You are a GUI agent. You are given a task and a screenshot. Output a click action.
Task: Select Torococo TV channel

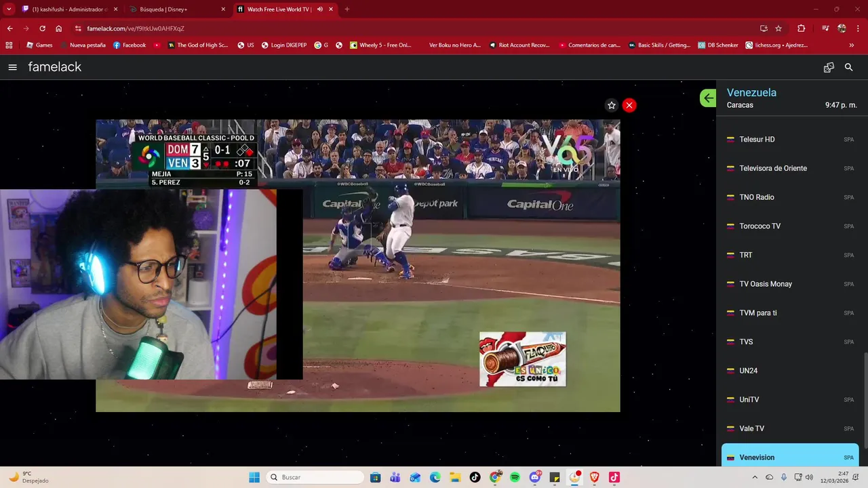point(790,226)
